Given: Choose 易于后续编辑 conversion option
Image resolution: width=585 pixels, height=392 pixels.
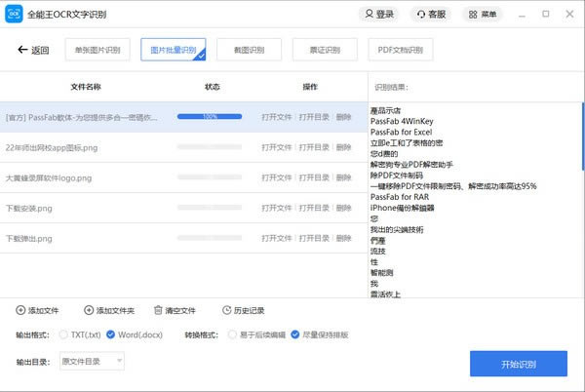Looking at the screenshot, I should tap(233, 334).
